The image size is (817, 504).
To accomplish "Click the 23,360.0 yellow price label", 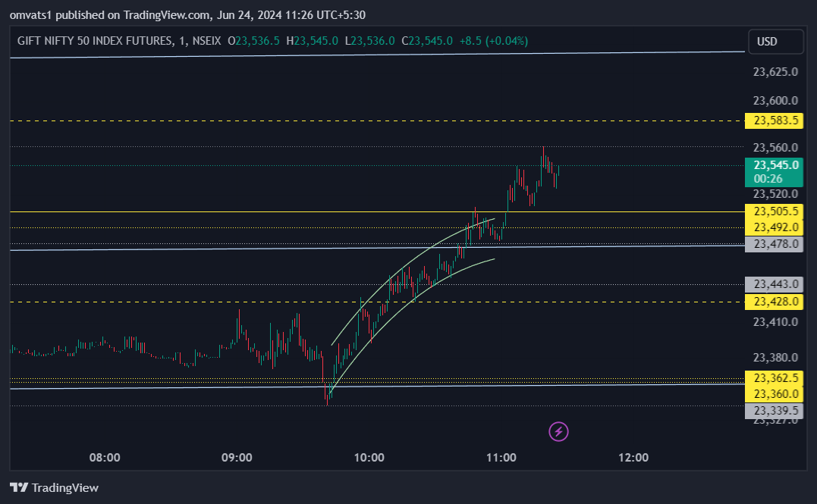I will point(775,394).
